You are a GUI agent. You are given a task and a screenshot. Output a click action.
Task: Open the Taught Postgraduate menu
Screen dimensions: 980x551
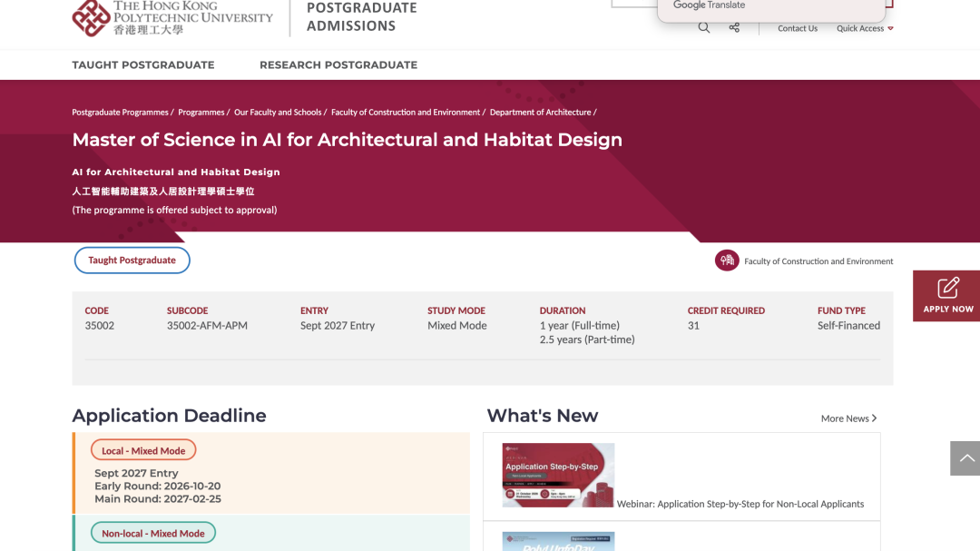[x=143, y=65]
